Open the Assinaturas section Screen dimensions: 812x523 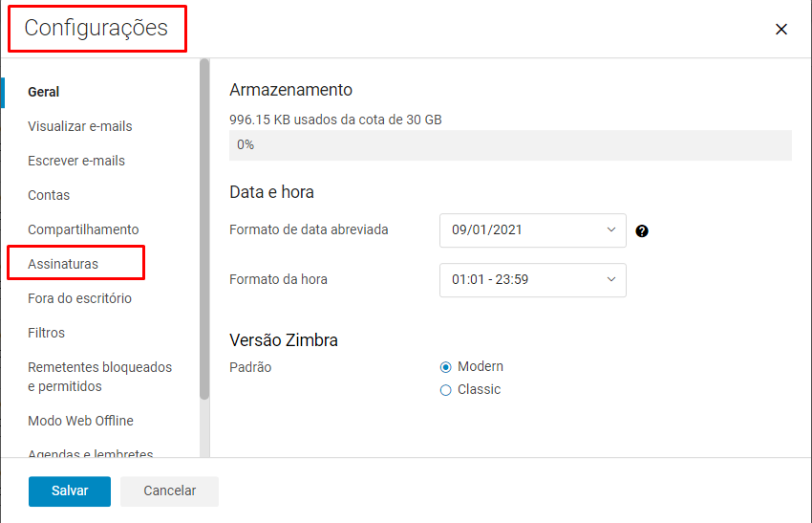point(63,264)
